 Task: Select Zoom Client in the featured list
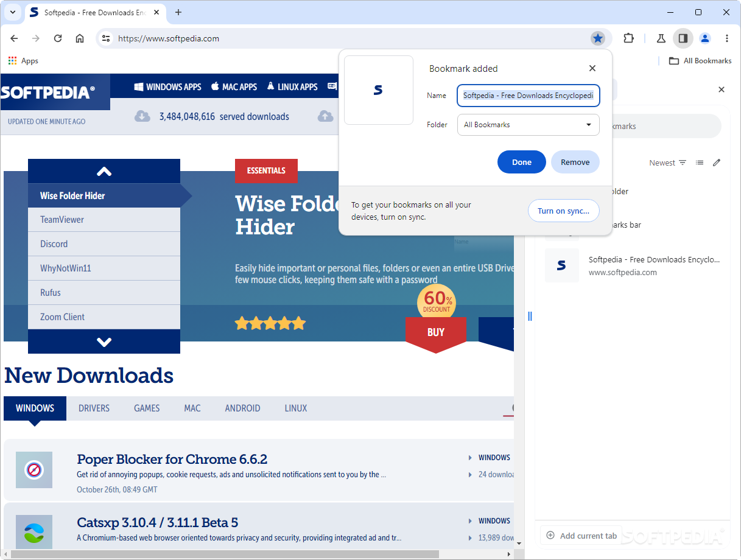click(104, 317)
